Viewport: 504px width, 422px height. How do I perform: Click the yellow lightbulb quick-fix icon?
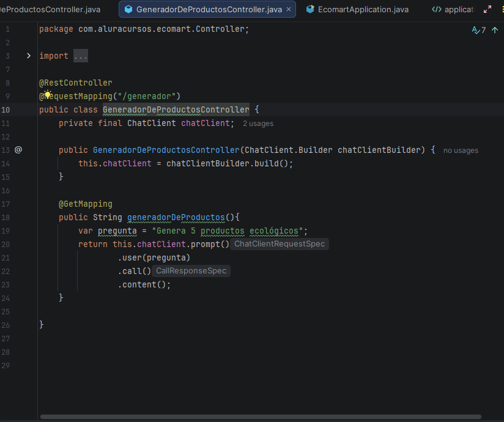[x=47, y=95]
